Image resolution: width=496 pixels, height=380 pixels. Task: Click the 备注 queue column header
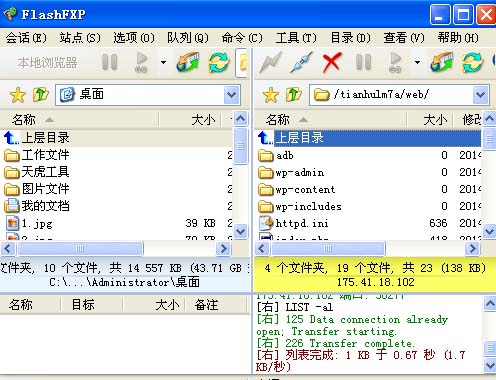215,305
